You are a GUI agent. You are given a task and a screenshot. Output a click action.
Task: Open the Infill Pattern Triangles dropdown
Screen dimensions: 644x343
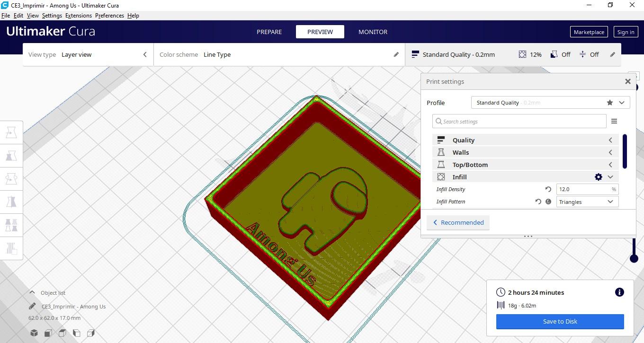point(587,202)
